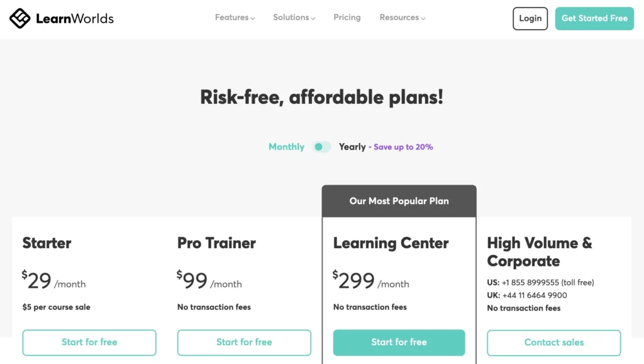Select the Features menu item
Image resolution: width=644 pixels, height=364 pixels.
tap(231, 18)
